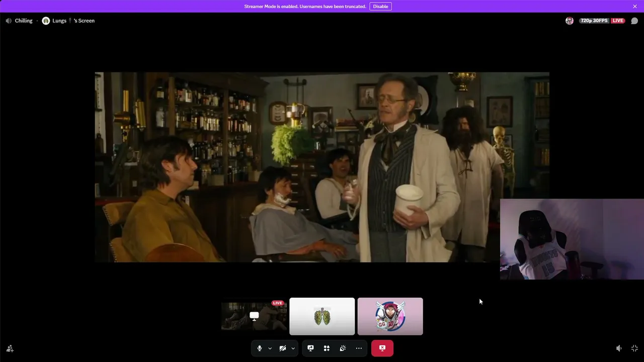Click the speaker icon beside Chilling
This screenshot has height=362, width=644.
9,21
